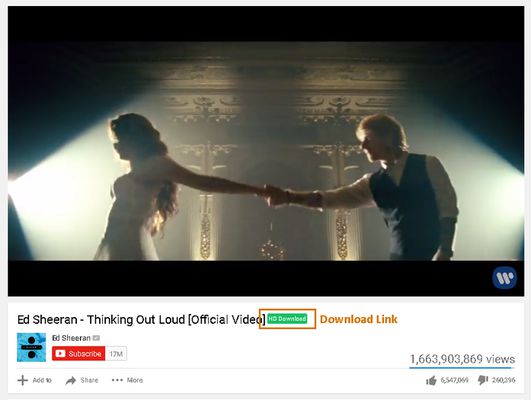Screen dimensions: 531x400
Task: Subscribe to the Ed Sheeran channel
Action: pyautogui.click(x=79, y=354)
